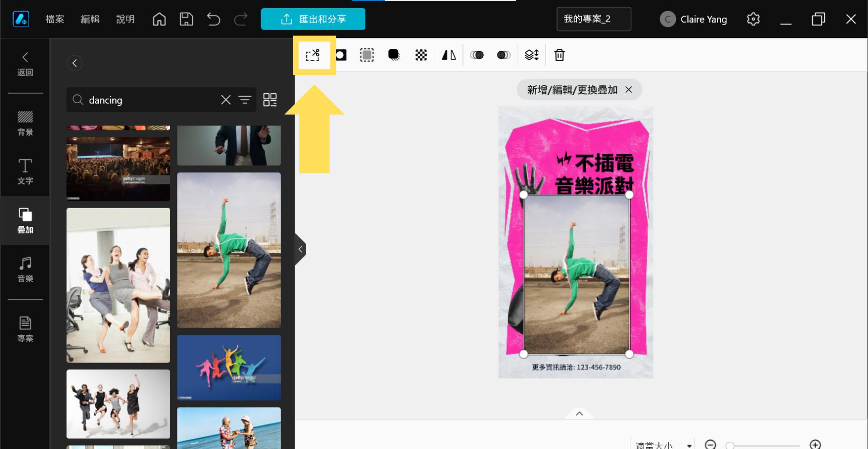The image size is (868, 449).
Task: Save the project with the floppy icon
Action: 186,19
